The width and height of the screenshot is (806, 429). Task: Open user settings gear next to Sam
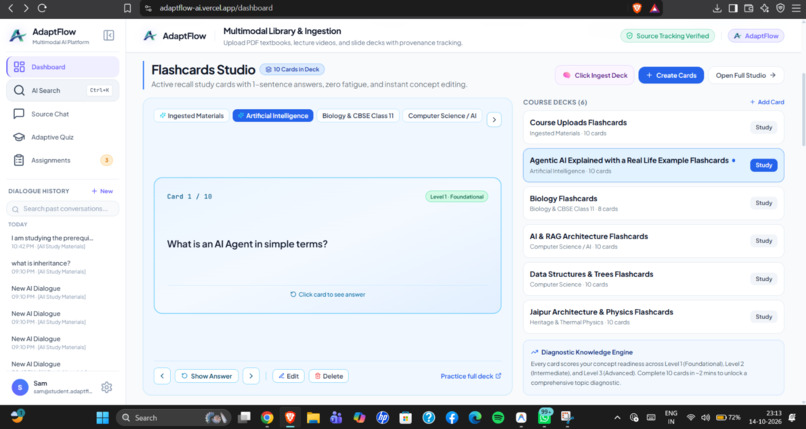click(x=106, y=387)
